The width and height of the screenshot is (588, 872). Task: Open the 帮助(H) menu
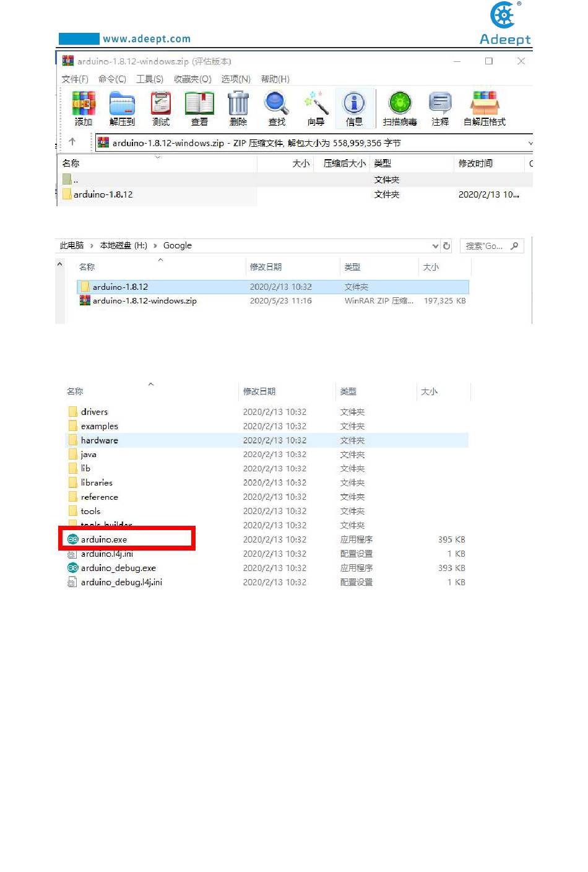[x=275, y=79]
